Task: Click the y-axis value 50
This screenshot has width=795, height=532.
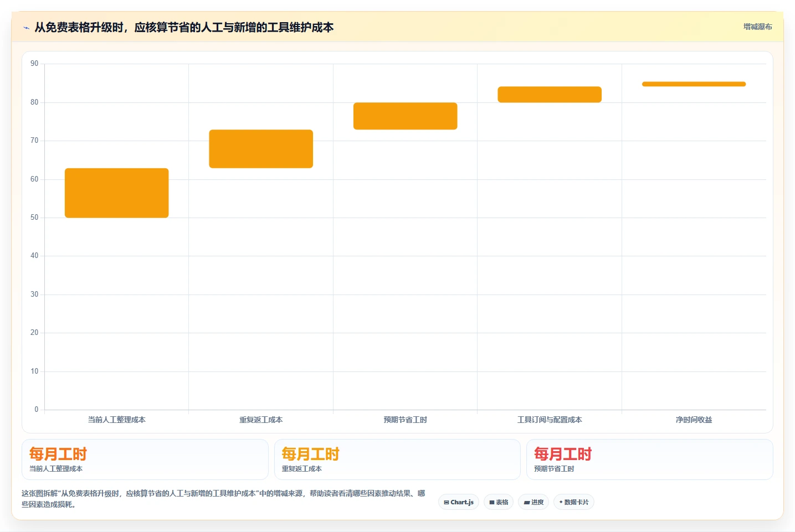Action: click(34, 218)
